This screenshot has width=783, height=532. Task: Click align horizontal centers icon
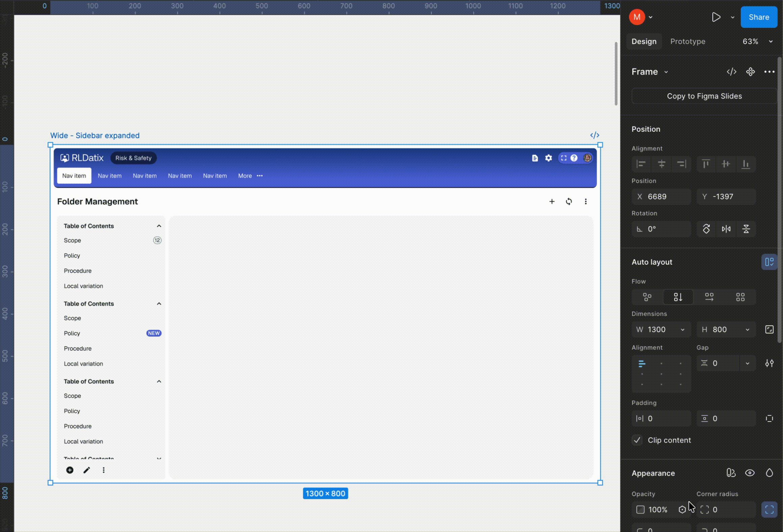click(661, 164)
